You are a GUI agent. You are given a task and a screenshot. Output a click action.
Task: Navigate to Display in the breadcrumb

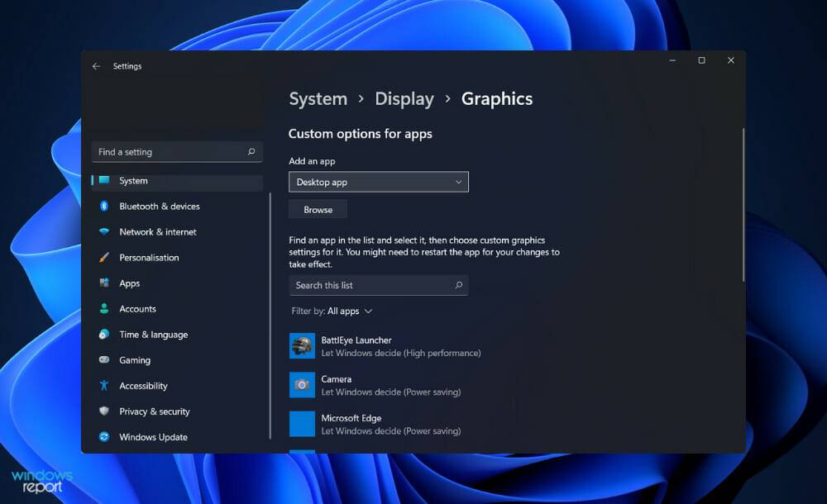pyautogui.click(x=404, y=98)
